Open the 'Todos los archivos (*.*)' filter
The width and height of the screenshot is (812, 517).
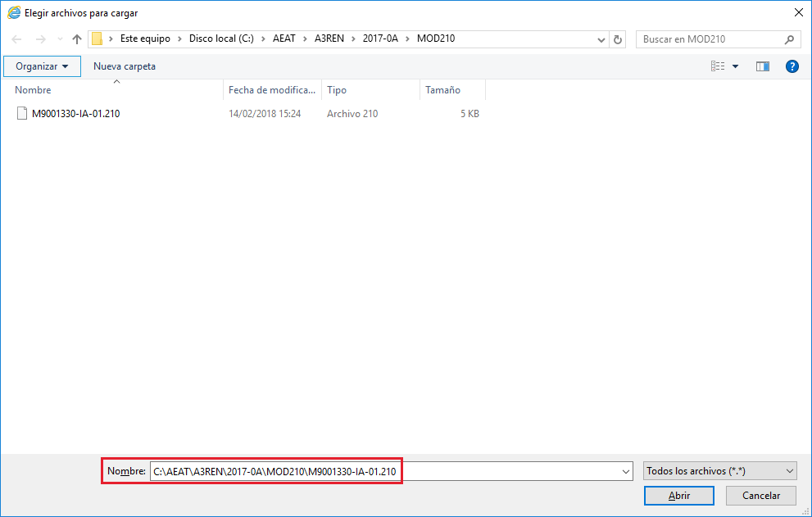(x=720, y=471)
